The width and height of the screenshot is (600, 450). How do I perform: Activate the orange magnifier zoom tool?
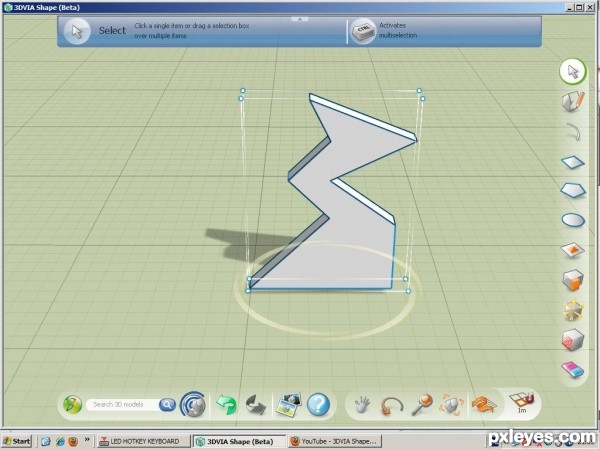click(x=422, y=404)
